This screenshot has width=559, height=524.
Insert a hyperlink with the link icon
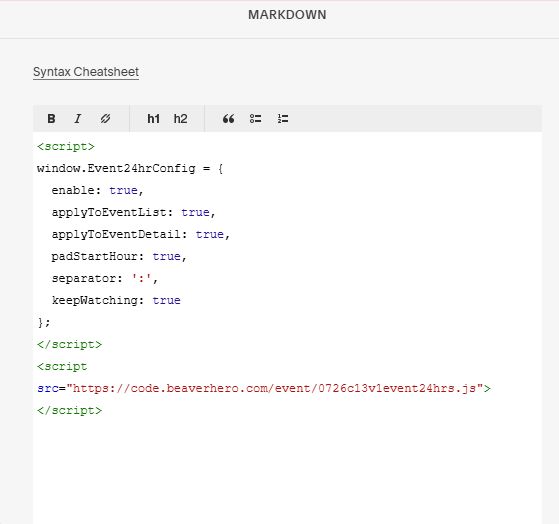[x=105, y=119]
